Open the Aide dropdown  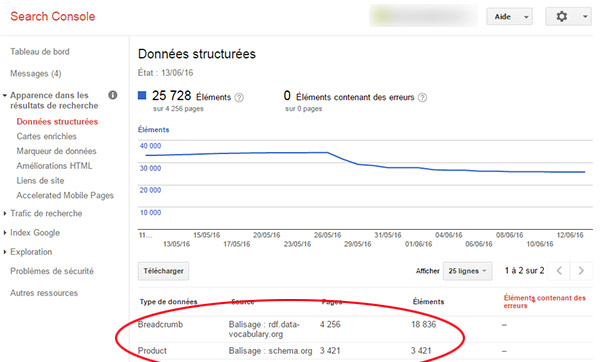(509, 17)
